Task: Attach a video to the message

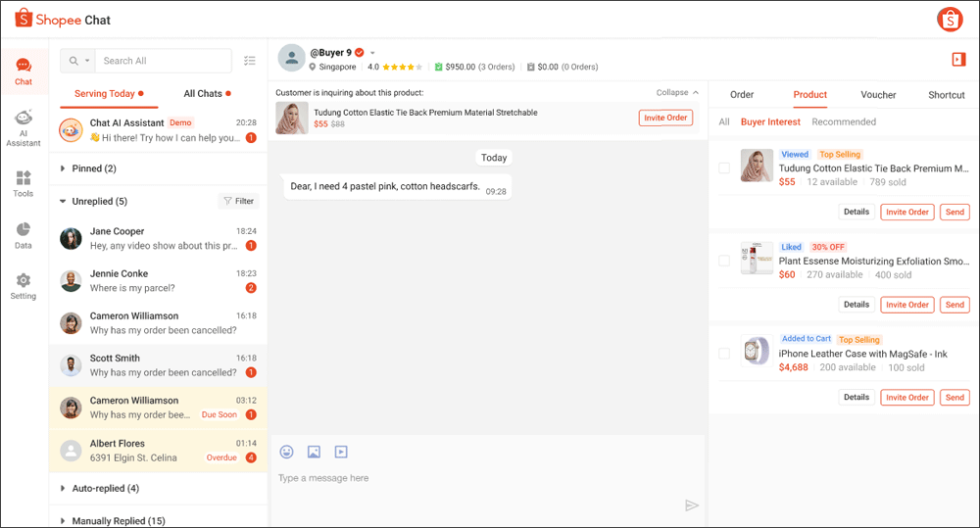Action: [341, 452]
